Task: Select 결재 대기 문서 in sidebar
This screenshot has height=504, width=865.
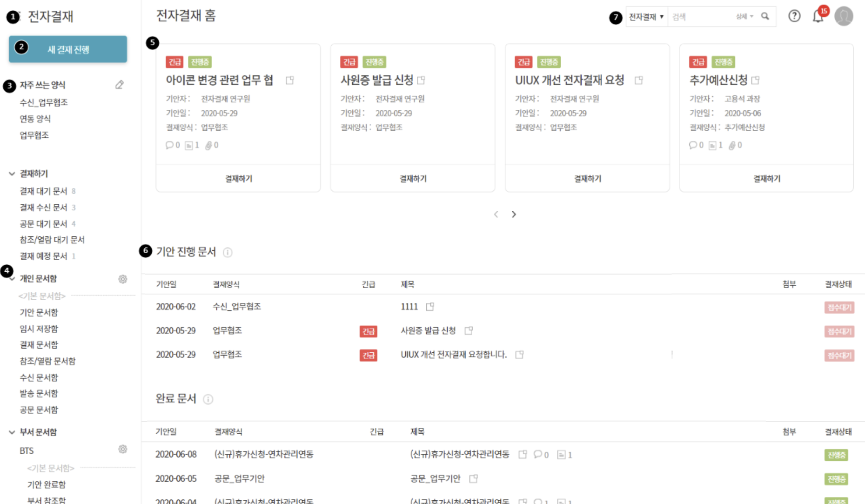Action: (43, 191)
